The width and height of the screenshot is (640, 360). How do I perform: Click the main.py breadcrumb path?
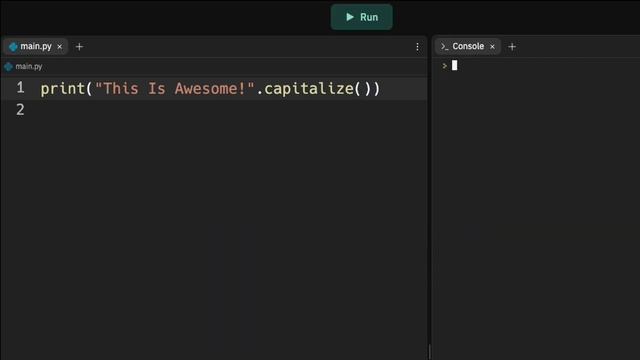[29, 67]
